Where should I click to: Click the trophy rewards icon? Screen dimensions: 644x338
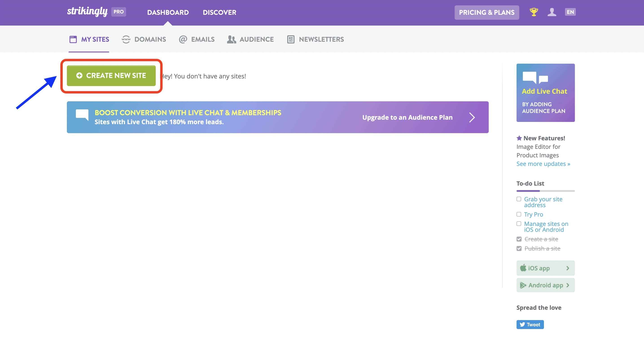coord(534,12)
